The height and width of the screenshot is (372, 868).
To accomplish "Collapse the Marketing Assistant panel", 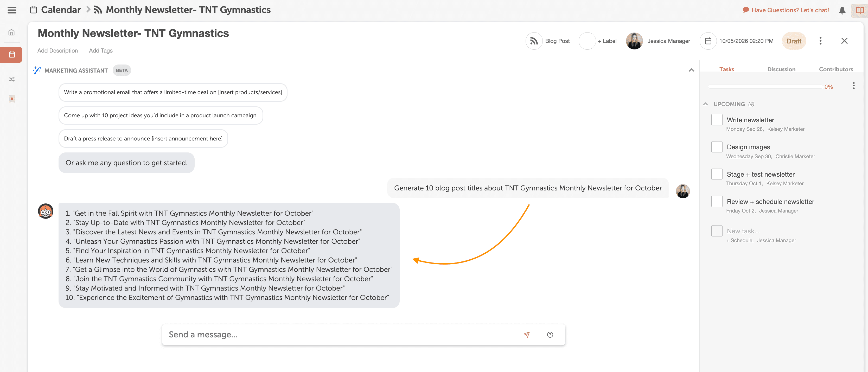I will pyautogui.click(x=691, y=70).
